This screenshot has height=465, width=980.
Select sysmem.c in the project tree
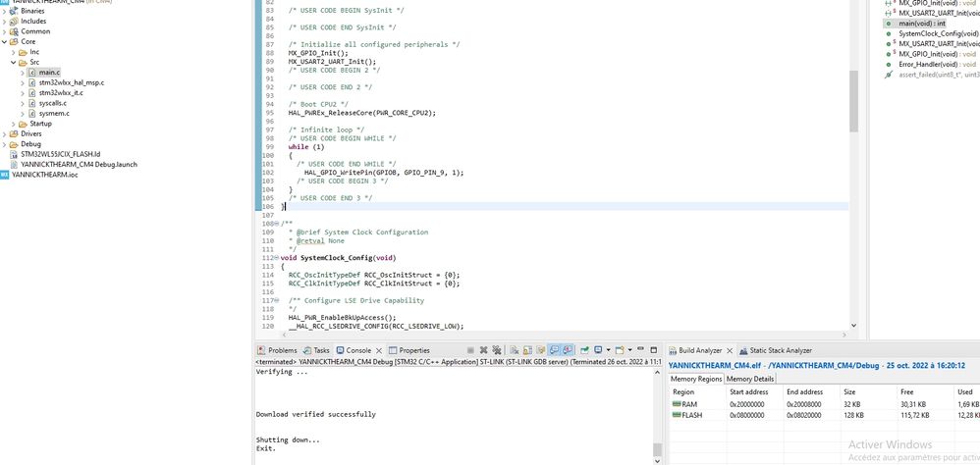[54, 114]
